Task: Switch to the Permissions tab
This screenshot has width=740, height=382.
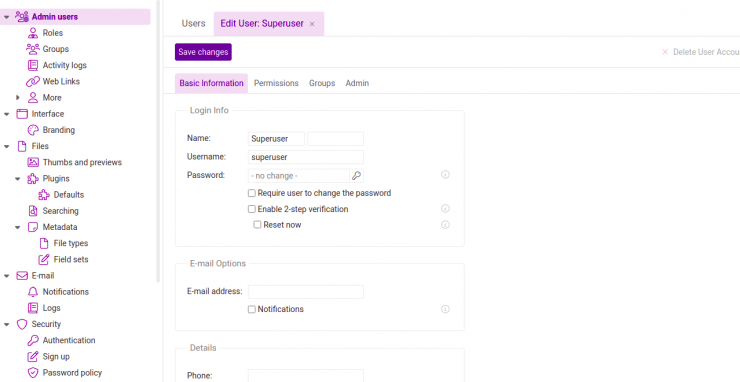Action: tap(276, 83)
